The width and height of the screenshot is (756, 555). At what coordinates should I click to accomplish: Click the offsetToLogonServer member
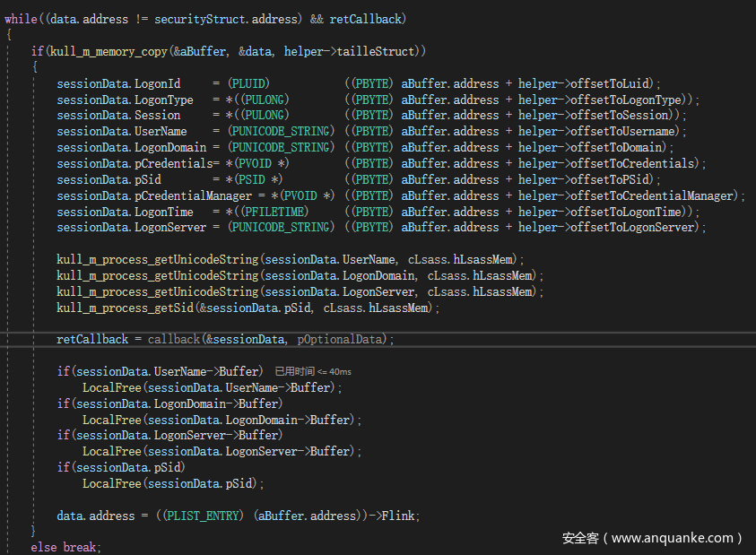coord(641,227)
